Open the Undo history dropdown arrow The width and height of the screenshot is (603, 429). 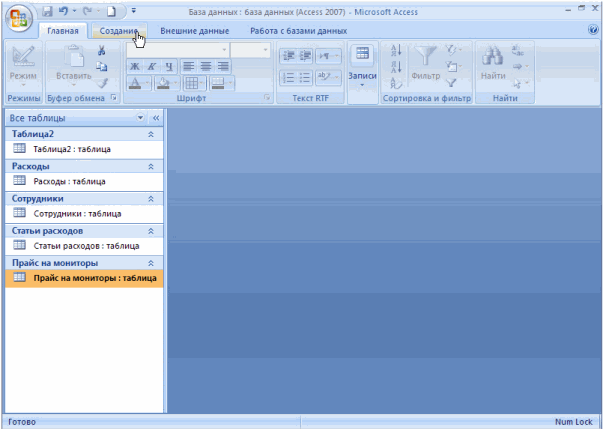click(75, 12)
